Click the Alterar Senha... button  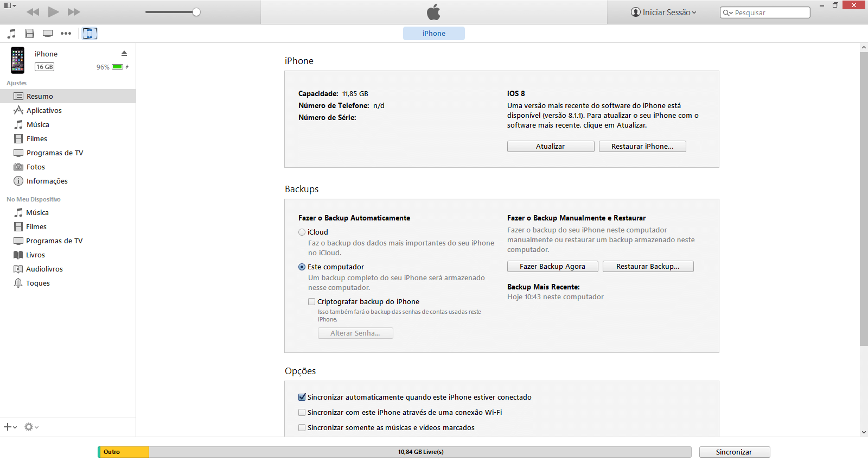(x=355, y=333)
